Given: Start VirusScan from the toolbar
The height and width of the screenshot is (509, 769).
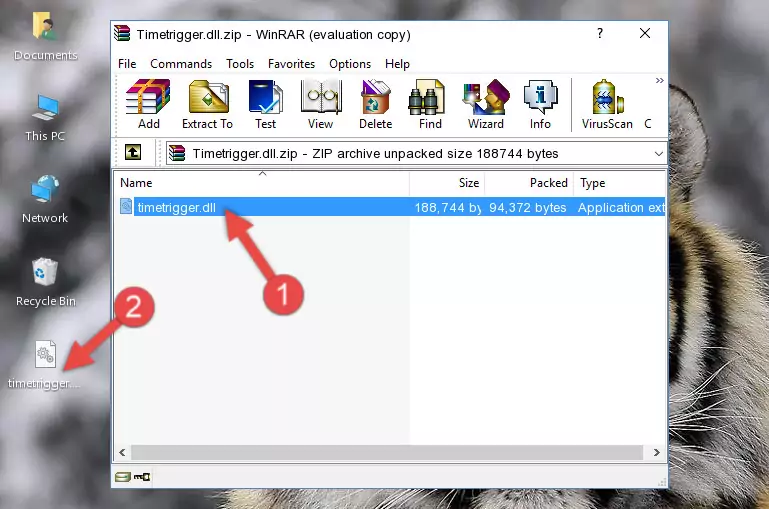Looking at the screenshot, I should (607, 104).
